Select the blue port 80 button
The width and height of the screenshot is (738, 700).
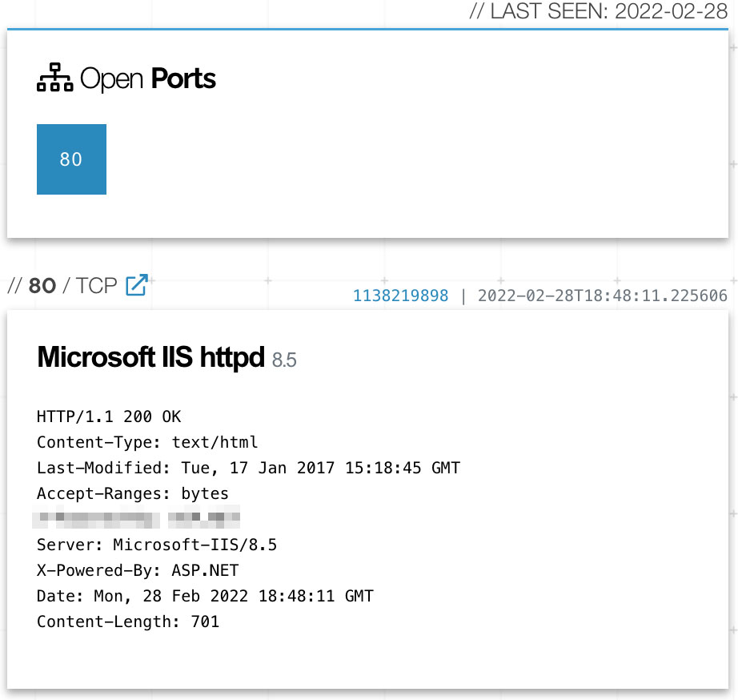point(71,159)
